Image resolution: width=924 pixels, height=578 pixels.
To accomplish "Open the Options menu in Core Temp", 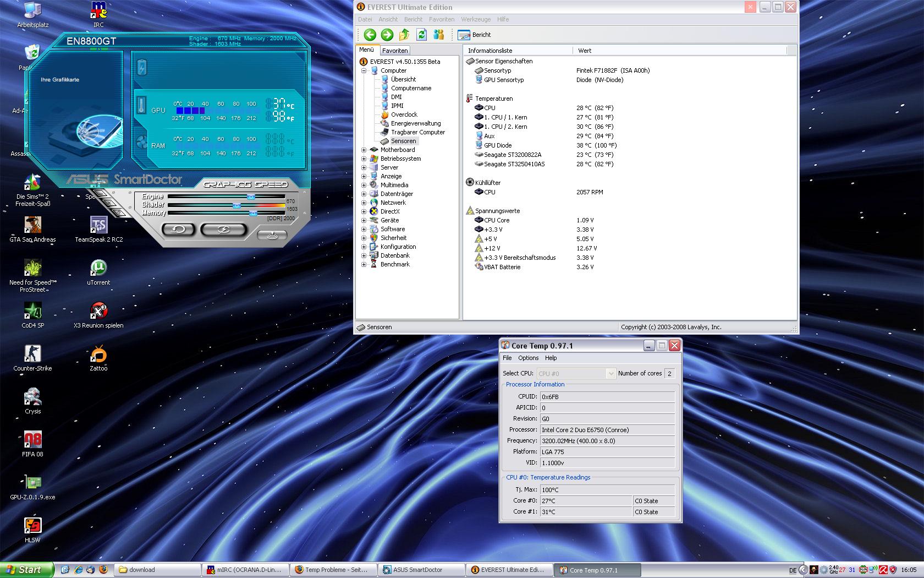I will pyautogui.click(x=528, y=358).
